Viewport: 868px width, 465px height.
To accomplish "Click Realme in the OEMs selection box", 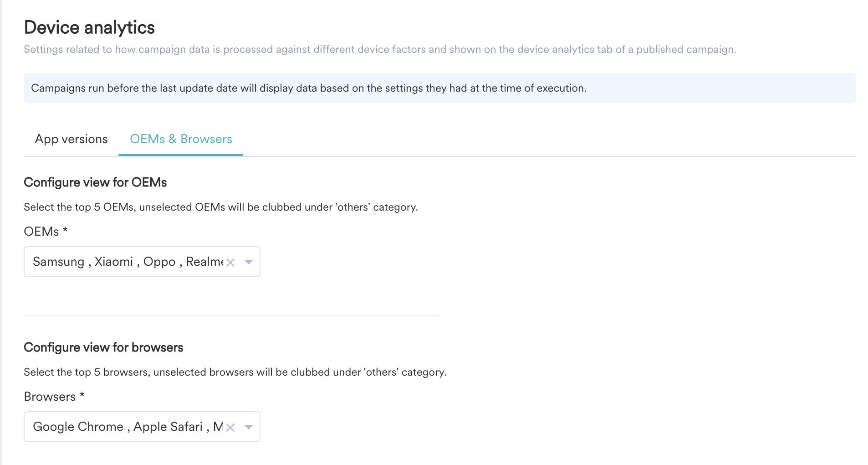I will 204,262.
